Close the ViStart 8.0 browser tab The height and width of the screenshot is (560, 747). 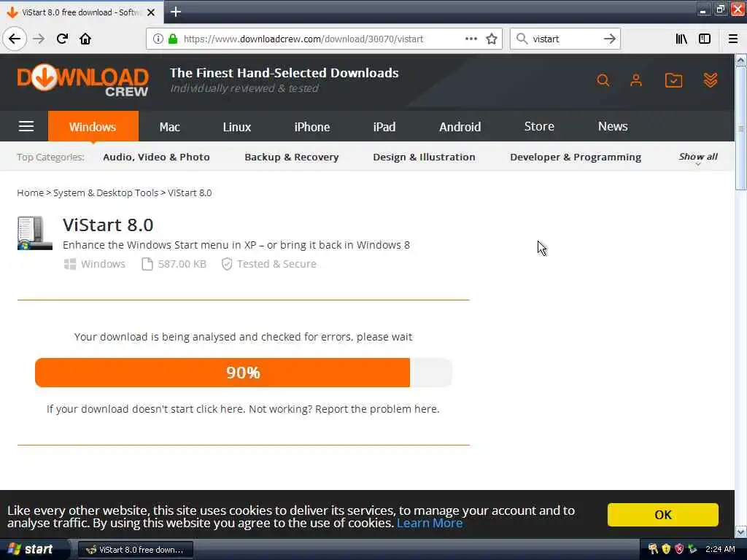pos(151,12)
